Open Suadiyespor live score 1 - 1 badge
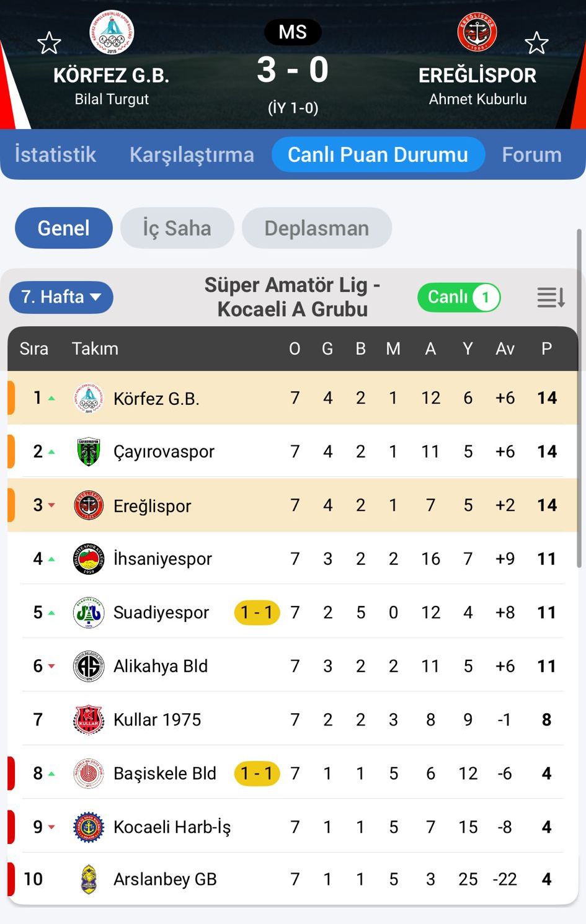 257,613
